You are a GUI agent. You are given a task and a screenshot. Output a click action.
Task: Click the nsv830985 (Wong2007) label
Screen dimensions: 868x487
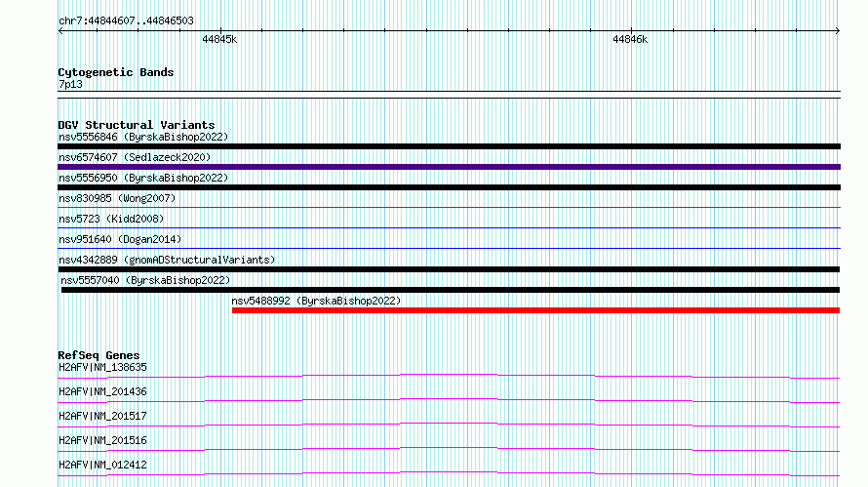point(117,198)
